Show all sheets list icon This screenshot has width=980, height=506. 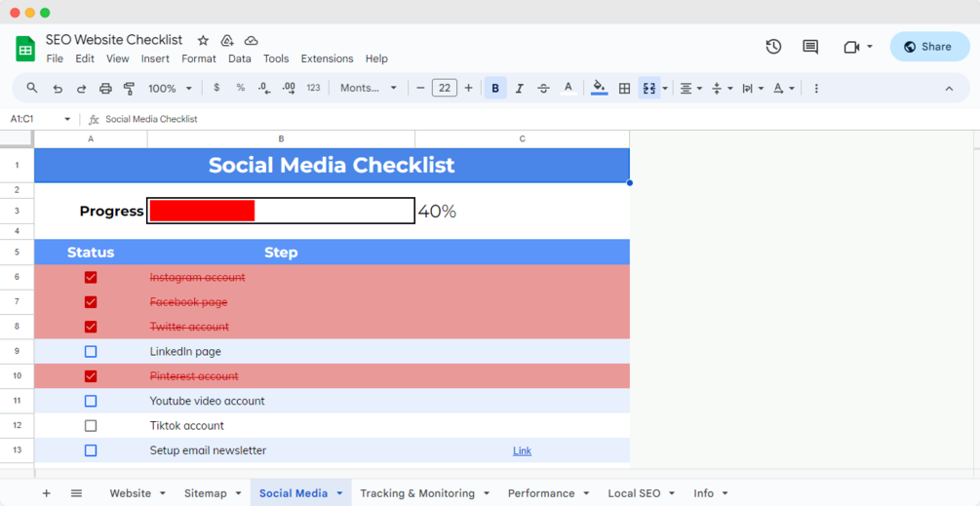click(76, 493)
